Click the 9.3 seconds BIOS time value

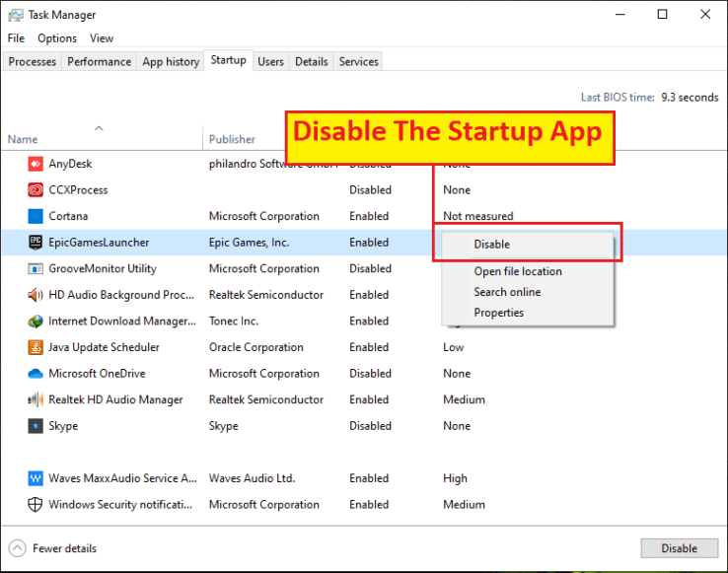pyautogui.click(x=690, y=98)
